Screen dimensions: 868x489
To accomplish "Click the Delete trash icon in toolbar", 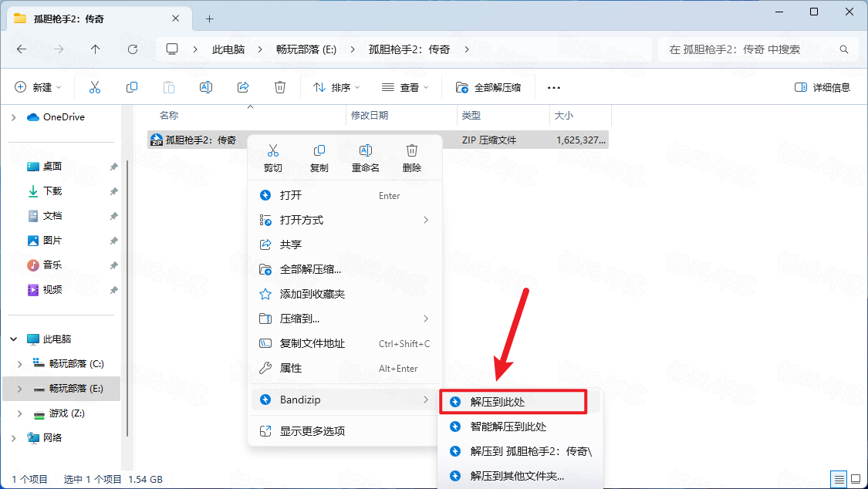I will click(280, 87).
